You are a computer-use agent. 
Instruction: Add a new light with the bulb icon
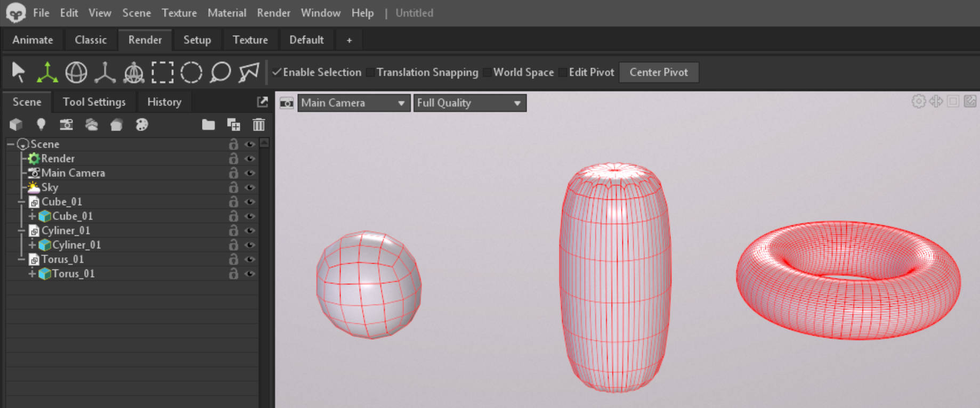[x=41, y=125]
